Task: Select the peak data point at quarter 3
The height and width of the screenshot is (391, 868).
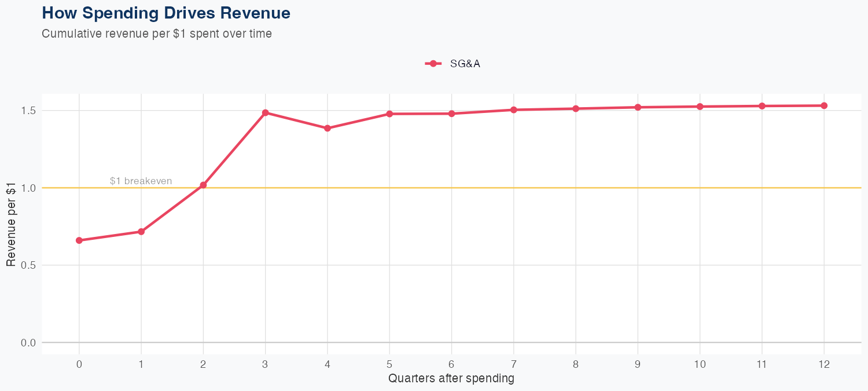Action: pyautogui.click(x=266, y=113)
